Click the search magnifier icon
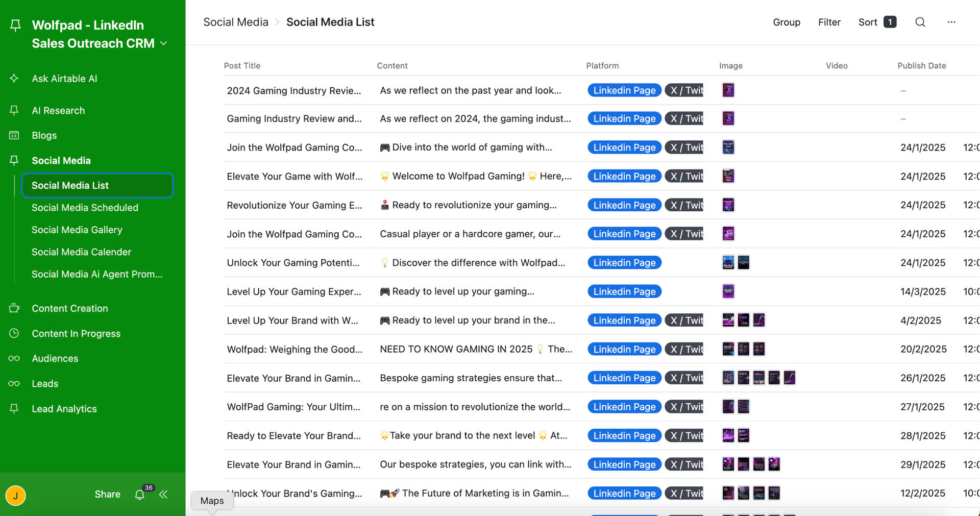 coord(920,22)
